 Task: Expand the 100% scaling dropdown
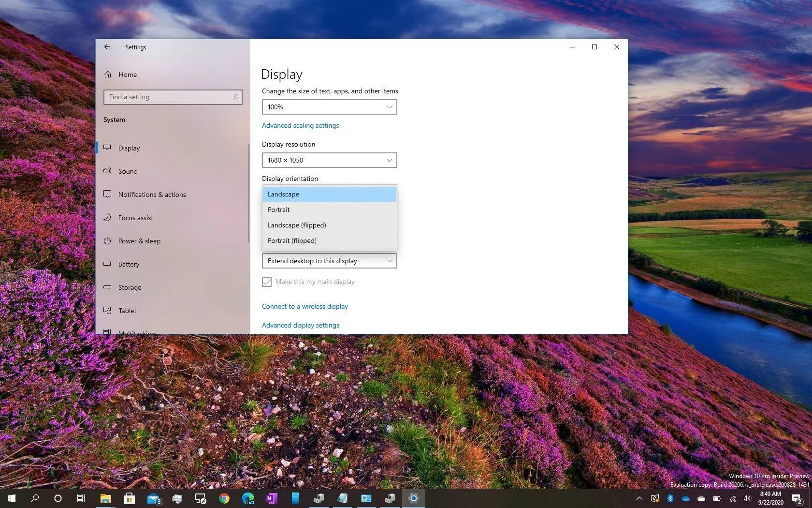329,107
